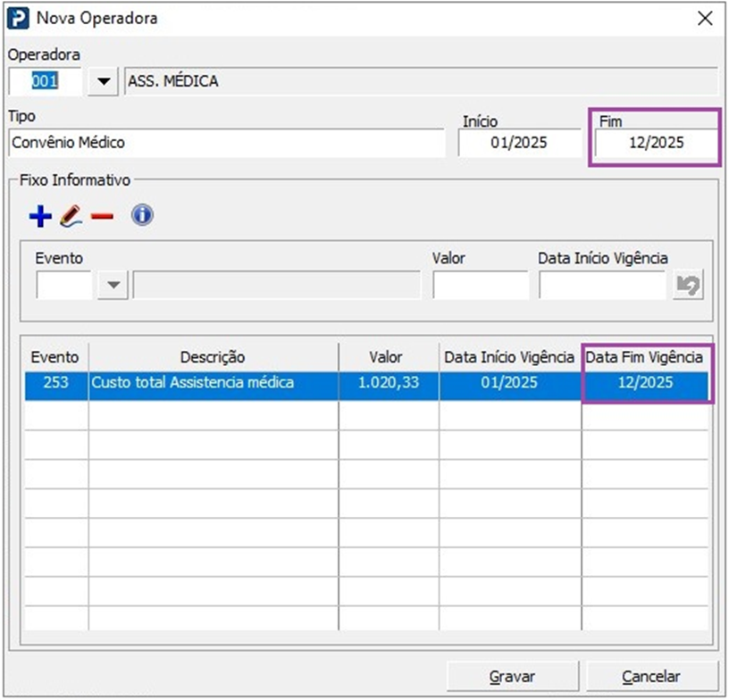Select the table cell 12/2025
Image resolution: width=729 pixels, height=700 pixels.
[645, 386]
